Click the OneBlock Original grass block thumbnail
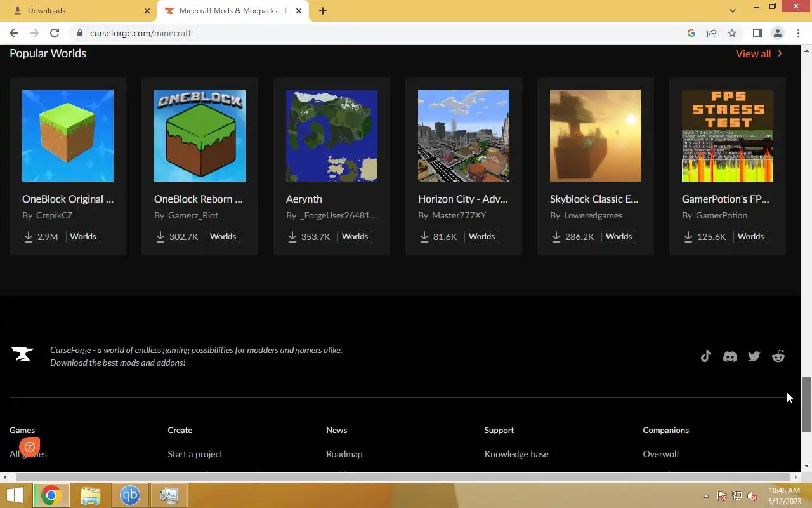Screen dimensions: 812x508 (68, 136)
